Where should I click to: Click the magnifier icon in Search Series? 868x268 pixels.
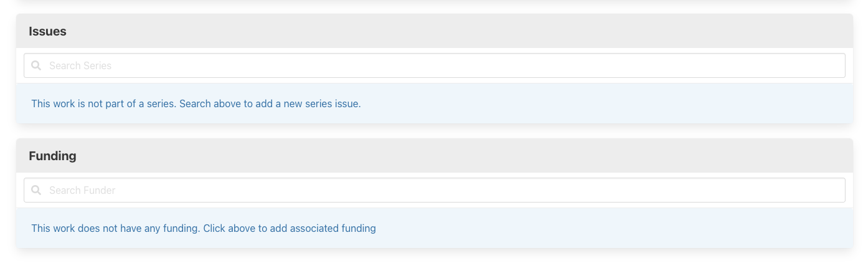36,65
